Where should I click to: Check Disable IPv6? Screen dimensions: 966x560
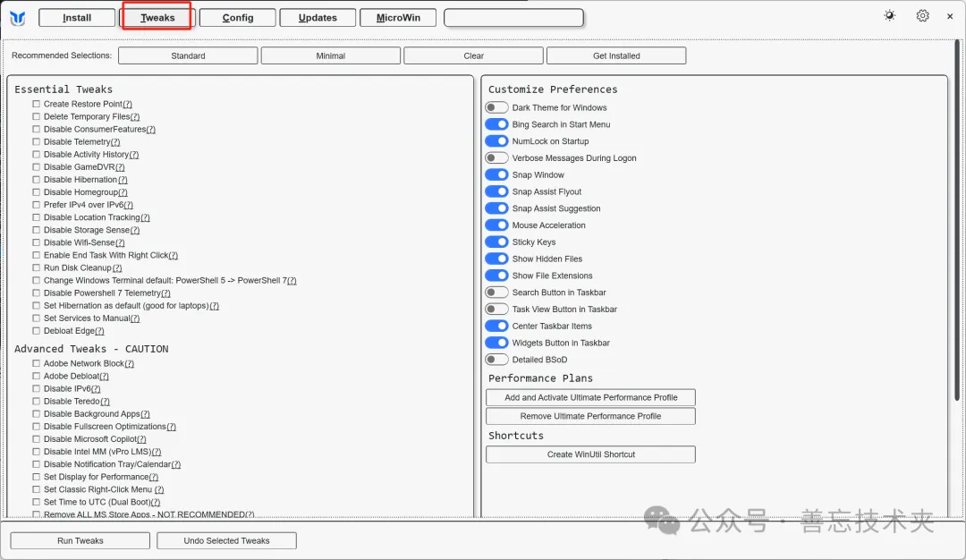[x=37, y=389]
